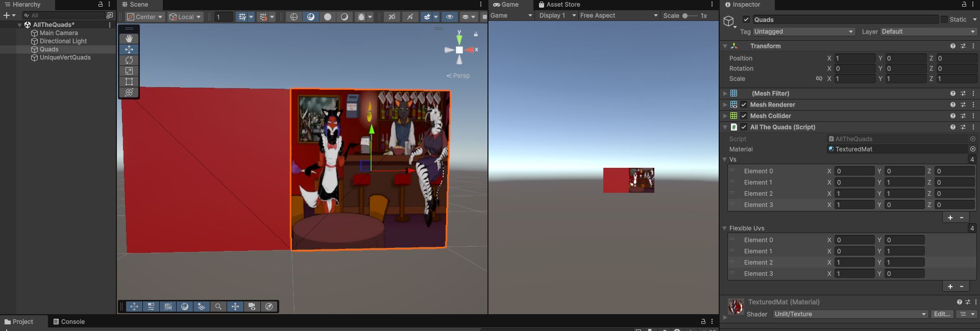980x331 pixels.
Task: Switch to Unlit draw mode
Action: [x=328, y=17]
